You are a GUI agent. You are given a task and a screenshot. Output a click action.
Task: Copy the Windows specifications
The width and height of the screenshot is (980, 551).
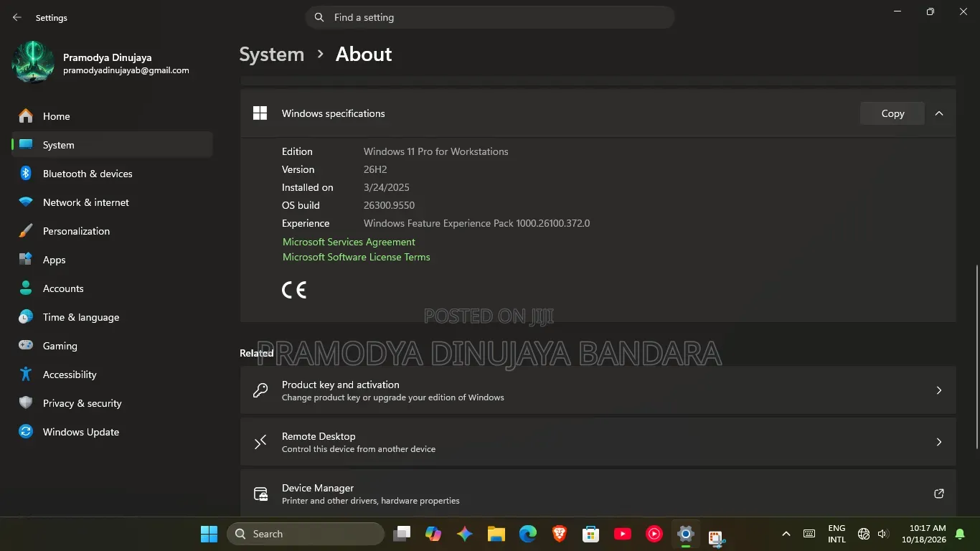[892, 113]
